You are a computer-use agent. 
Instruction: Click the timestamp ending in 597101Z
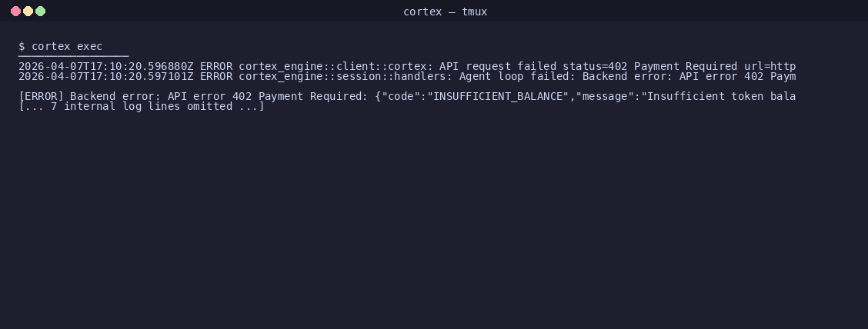pos(105,76)
